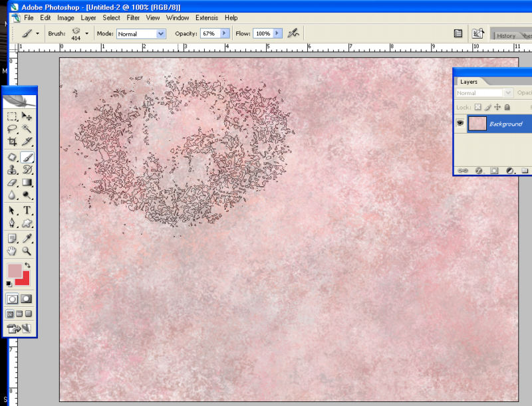
Task: Select the Eyedropper tool
Action: 27,239
